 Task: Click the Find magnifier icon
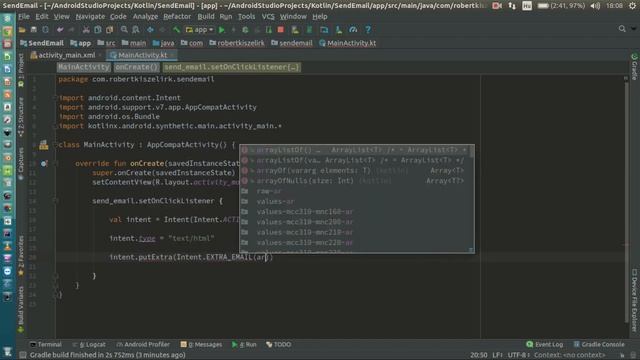pos(124,30)
